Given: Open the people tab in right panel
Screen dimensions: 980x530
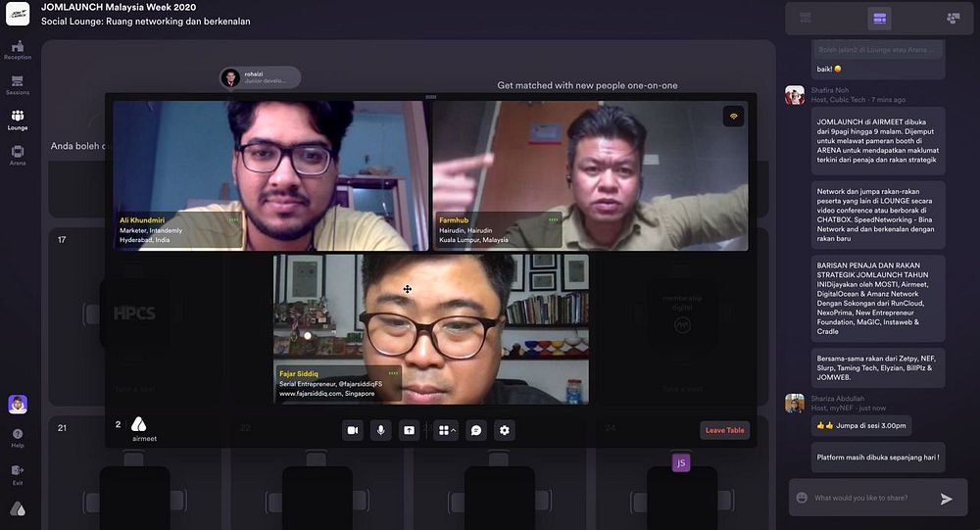Looking at the screenshot, I should (954, 19).
